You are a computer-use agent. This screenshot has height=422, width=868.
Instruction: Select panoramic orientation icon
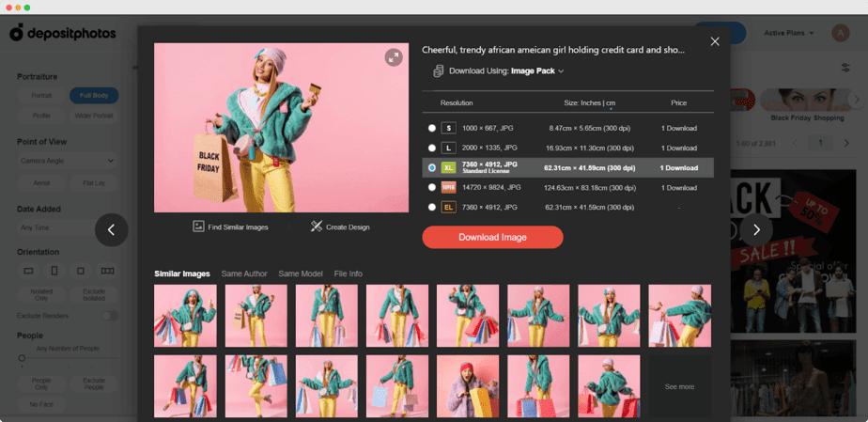[x=107, y=271]
